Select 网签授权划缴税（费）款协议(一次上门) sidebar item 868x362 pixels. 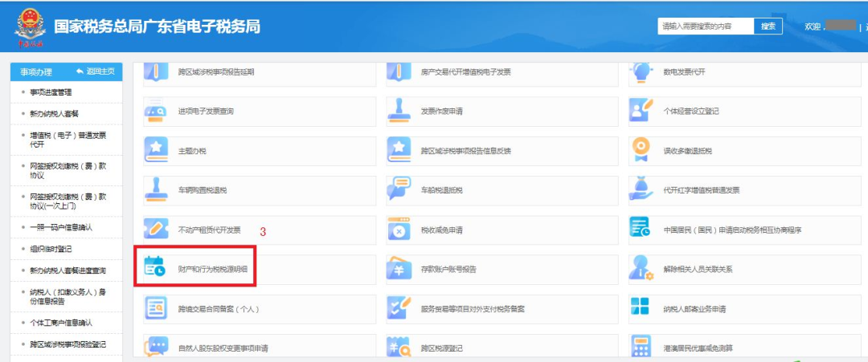click(x=67, y=201)
